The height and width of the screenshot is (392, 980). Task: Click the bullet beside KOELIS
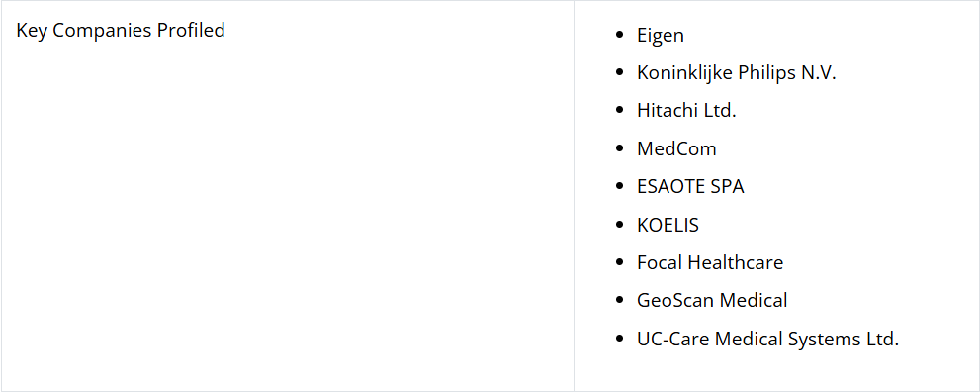click(x=619, y=225)
